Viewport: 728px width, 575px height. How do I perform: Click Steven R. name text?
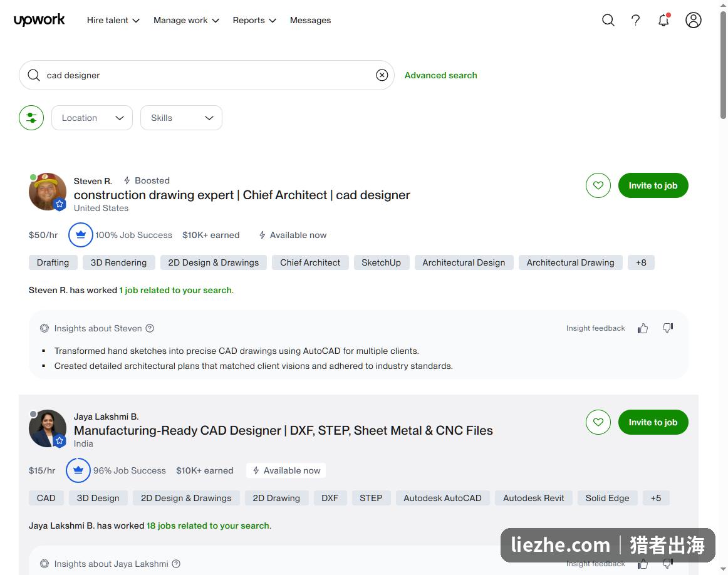(x=93, y=181)
